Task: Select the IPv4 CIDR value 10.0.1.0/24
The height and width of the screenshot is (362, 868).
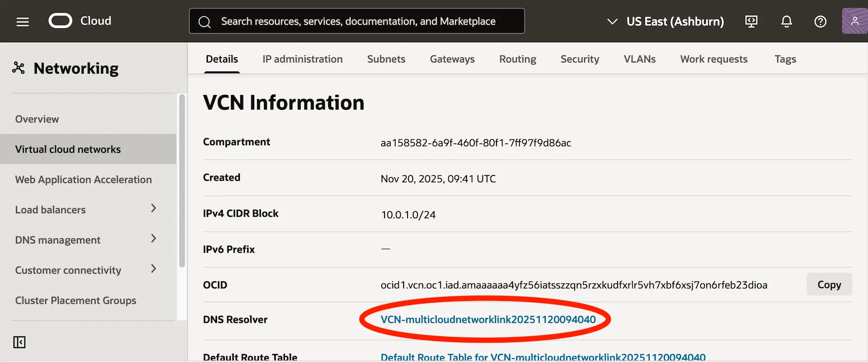Action: tap(408, 215)
